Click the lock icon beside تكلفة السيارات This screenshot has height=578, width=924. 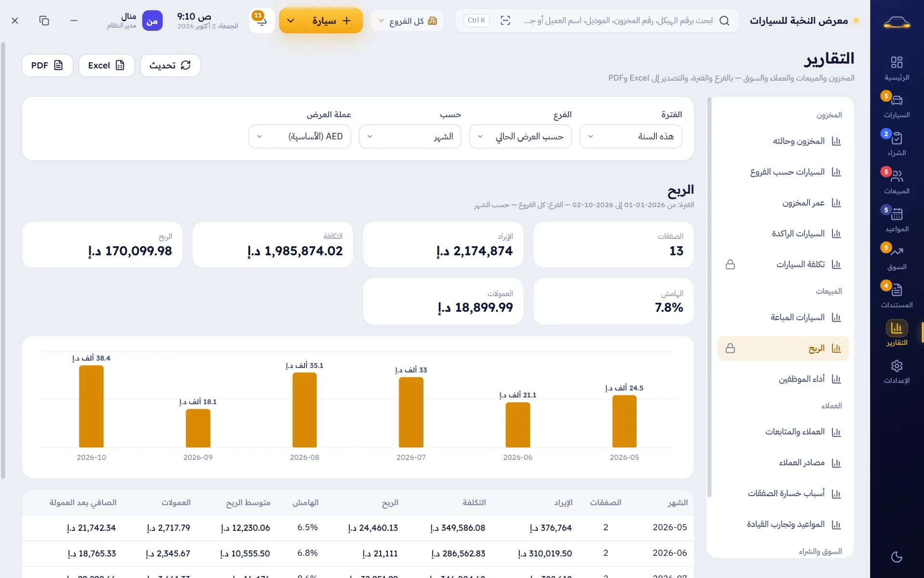click(x=730, y=264)
